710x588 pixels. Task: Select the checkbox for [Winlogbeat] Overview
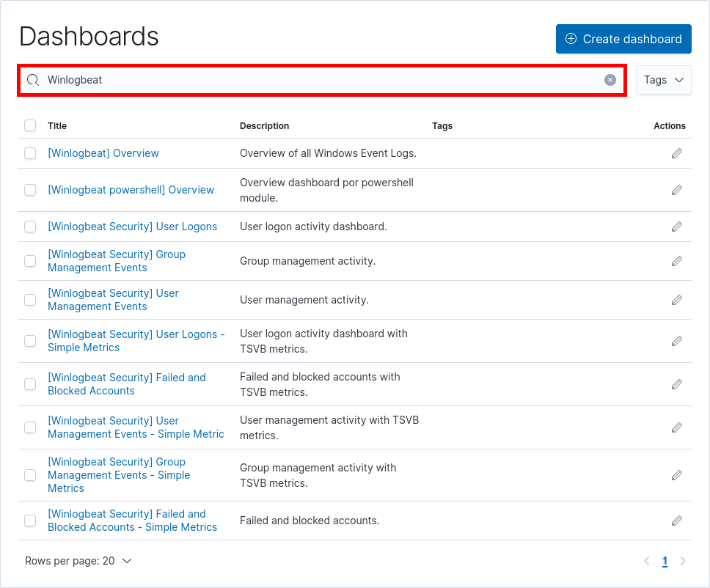30,153
